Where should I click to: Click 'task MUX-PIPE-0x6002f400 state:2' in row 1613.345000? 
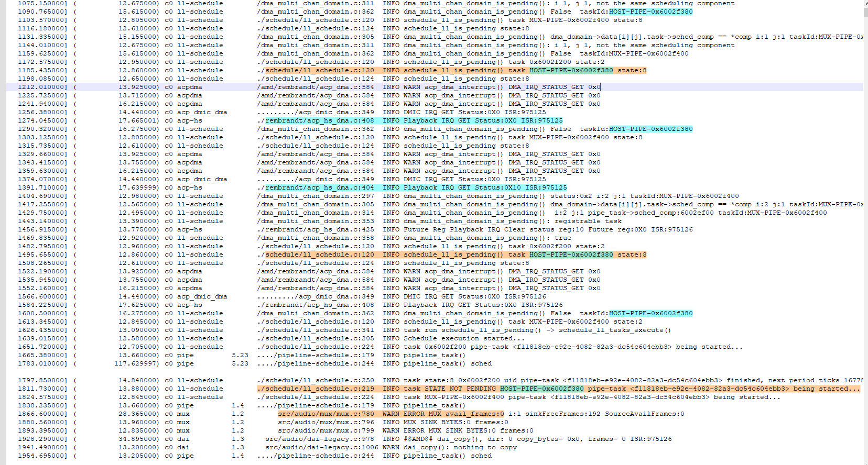pos(575,322)
